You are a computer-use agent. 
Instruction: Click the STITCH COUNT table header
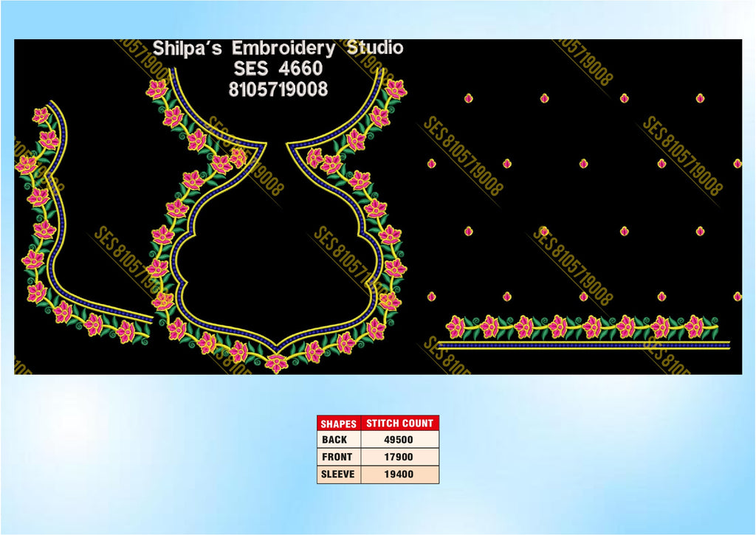tap(399, 423)
